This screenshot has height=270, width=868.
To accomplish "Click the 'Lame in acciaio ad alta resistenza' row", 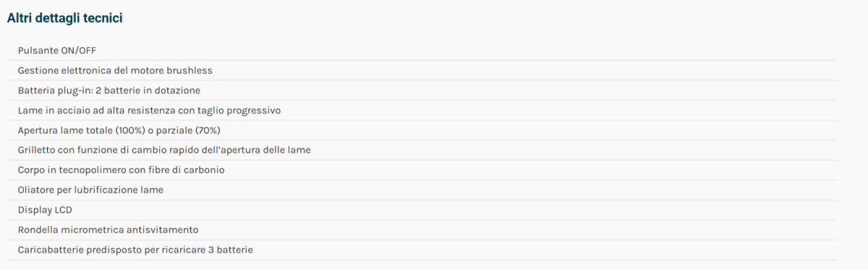I will [422, 110].
